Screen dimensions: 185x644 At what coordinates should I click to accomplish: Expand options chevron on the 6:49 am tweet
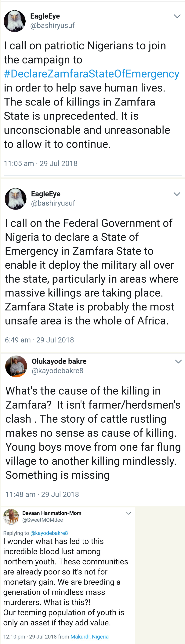[177, 194]
